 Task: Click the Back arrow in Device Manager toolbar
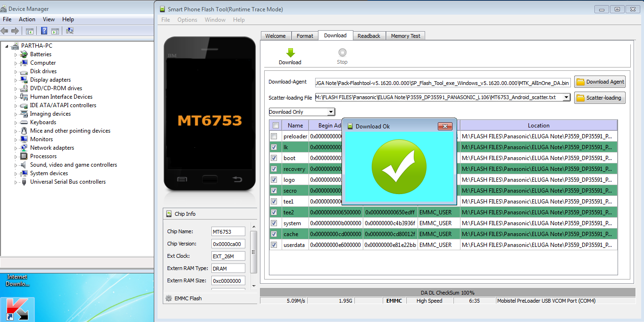pyautogui.click(x=5, y=31)
